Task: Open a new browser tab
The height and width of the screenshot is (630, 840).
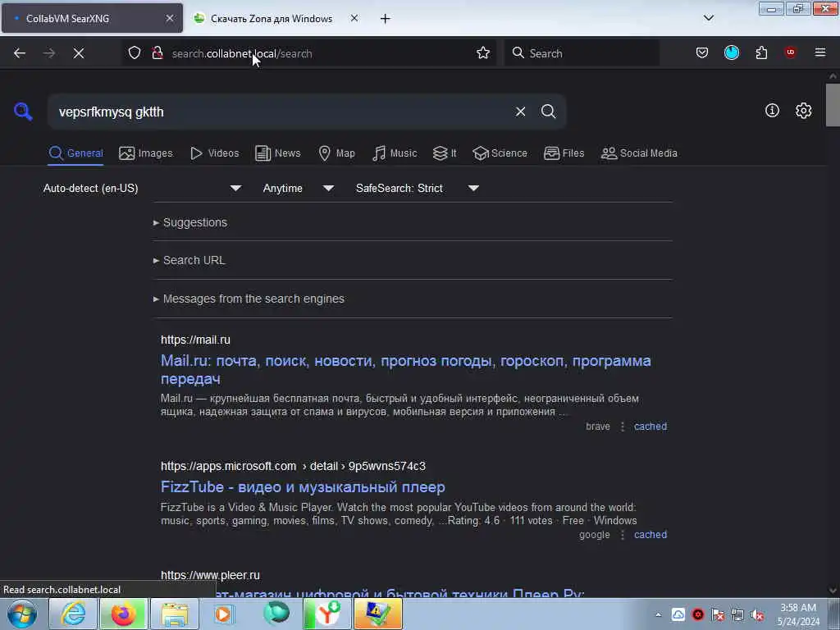Action: pyautogui.click(x=386, y=19)
